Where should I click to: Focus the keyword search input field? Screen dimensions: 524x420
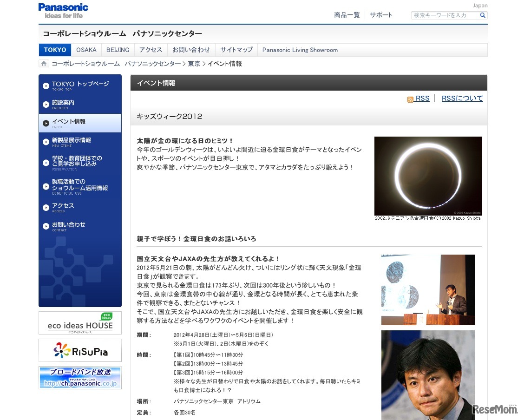(x=445, y=15)
